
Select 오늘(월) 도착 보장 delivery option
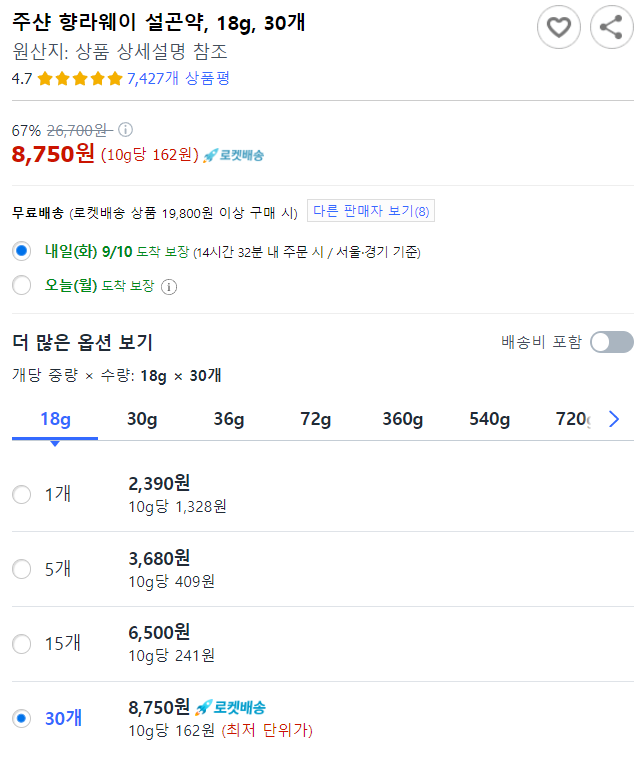pyautogui.click(x=22, y=285)
